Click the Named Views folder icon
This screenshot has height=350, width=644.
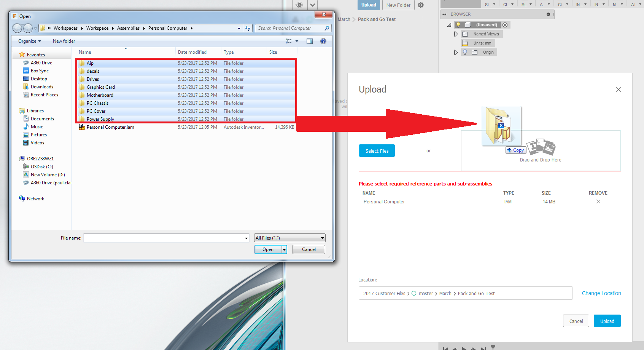tap(465, 34)
